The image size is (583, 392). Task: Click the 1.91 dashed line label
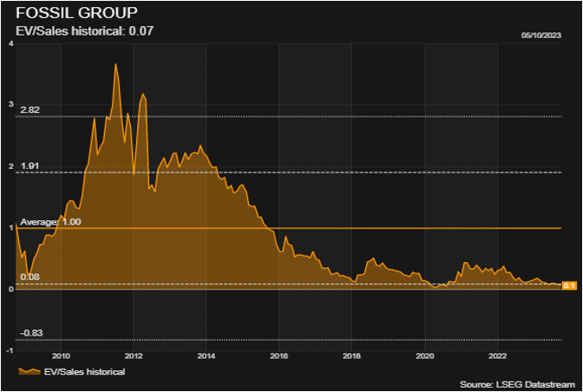[29, 167]
